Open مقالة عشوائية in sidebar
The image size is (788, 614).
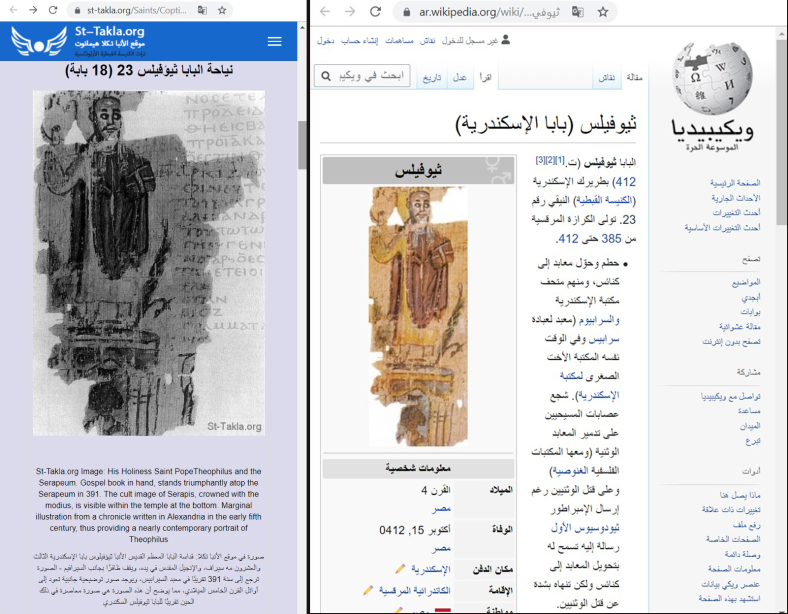(739, 327)
